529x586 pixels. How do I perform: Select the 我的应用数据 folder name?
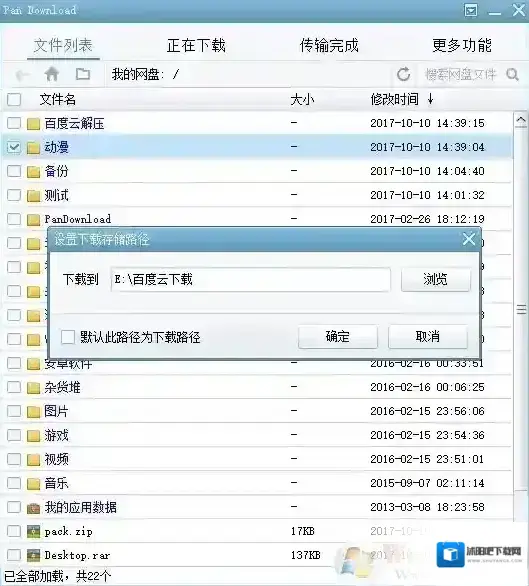click(80, 508)
